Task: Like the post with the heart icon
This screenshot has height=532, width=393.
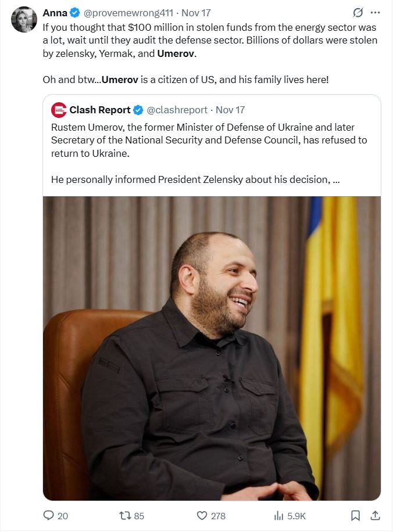Action: [202, 515]
